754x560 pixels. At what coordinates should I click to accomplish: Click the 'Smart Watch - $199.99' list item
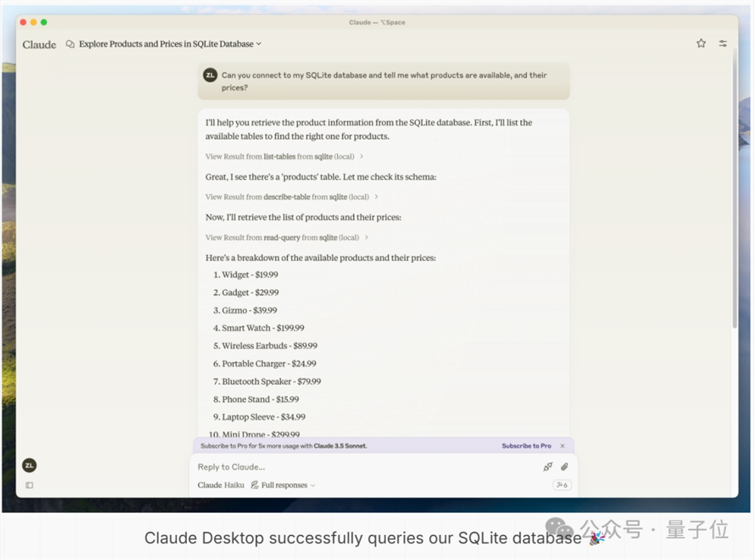pyautogui.click(x=259, y=328)
